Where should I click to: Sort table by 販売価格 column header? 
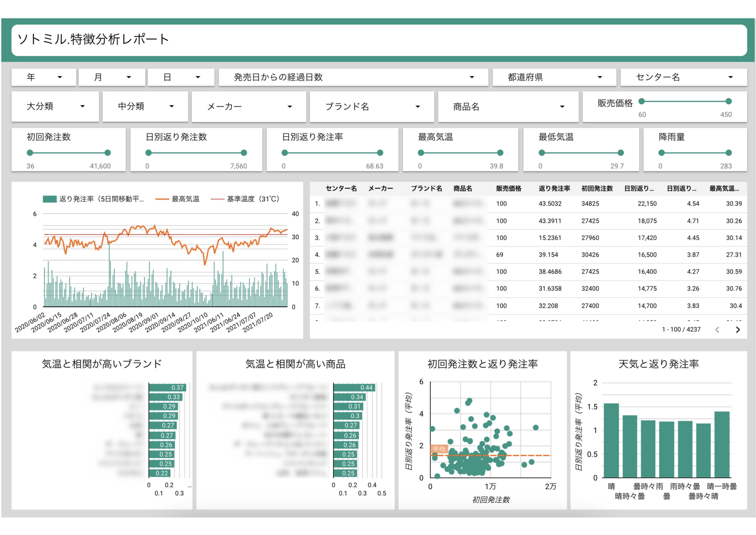pyautogui.click(x=508, y=188)
